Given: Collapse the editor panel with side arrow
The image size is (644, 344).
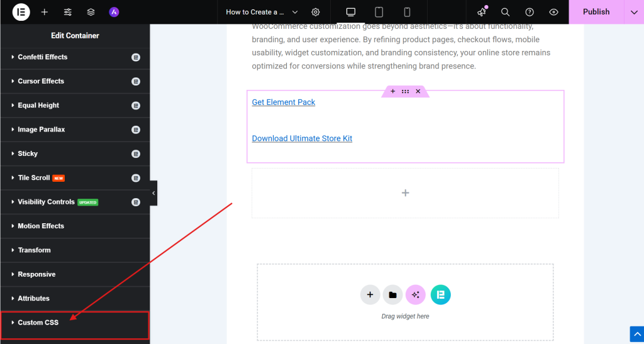Looking at the screenshot, I should (x=153, y=193).
